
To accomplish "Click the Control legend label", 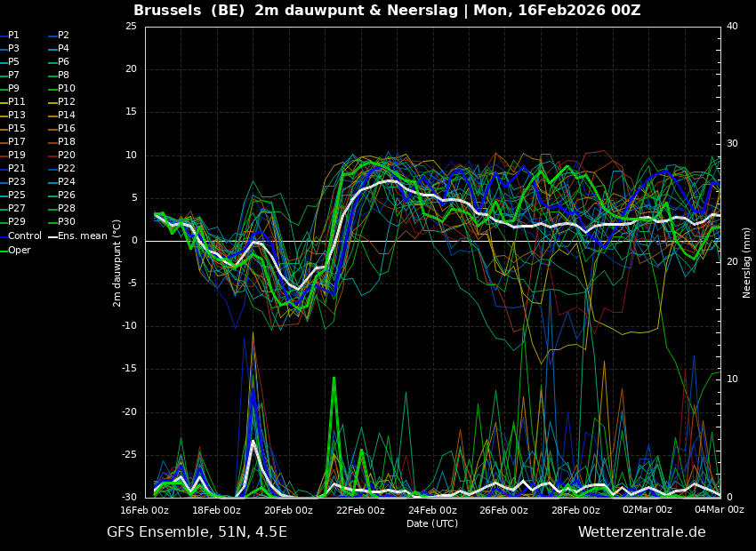I will click(25, 236).
